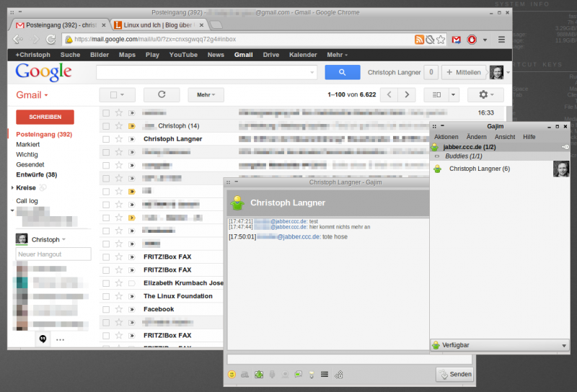This screenshot has width=577, height=392.
Task: Click the three dots below the Hangouts list
Action: [x=60, y=340]
